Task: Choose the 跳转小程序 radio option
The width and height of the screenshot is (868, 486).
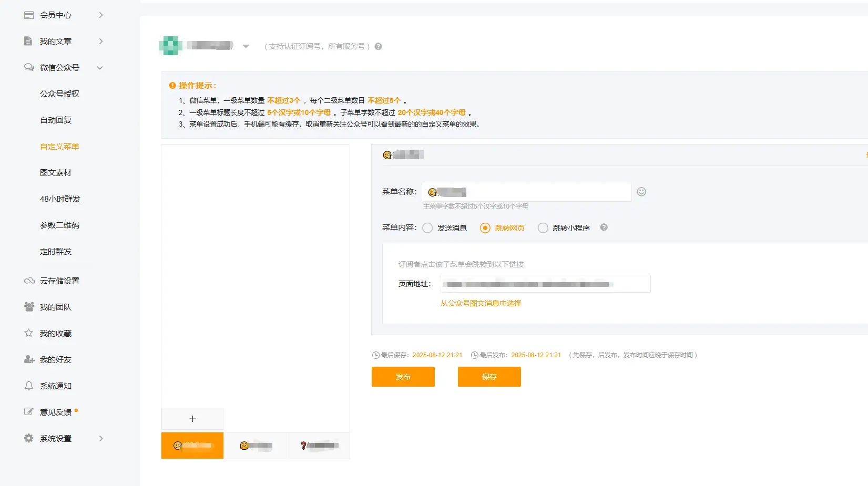Action: click(x=543, y=228)
